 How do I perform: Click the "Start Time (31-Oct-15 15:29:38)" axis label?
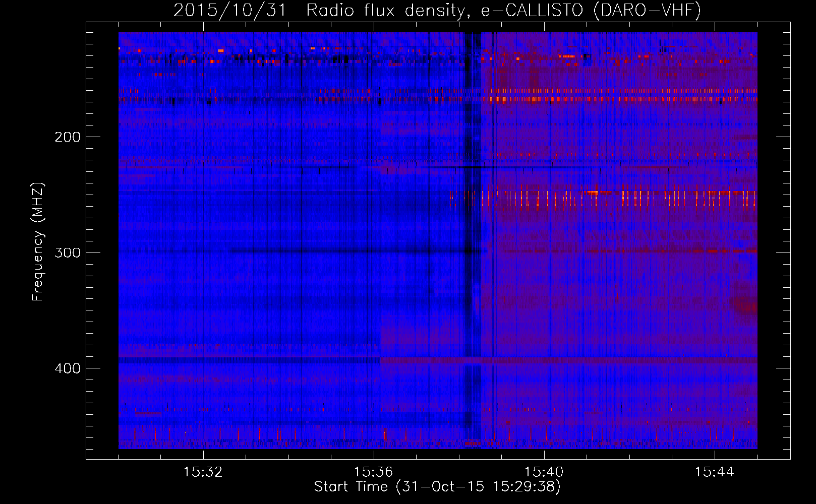tap(437, 487)
